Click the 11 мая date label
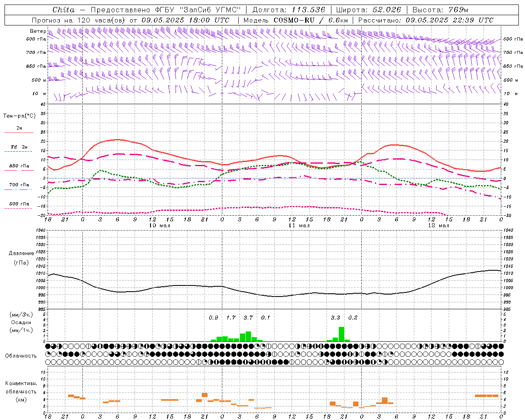This screenshot has width=525, height=420. coord(299,226)
